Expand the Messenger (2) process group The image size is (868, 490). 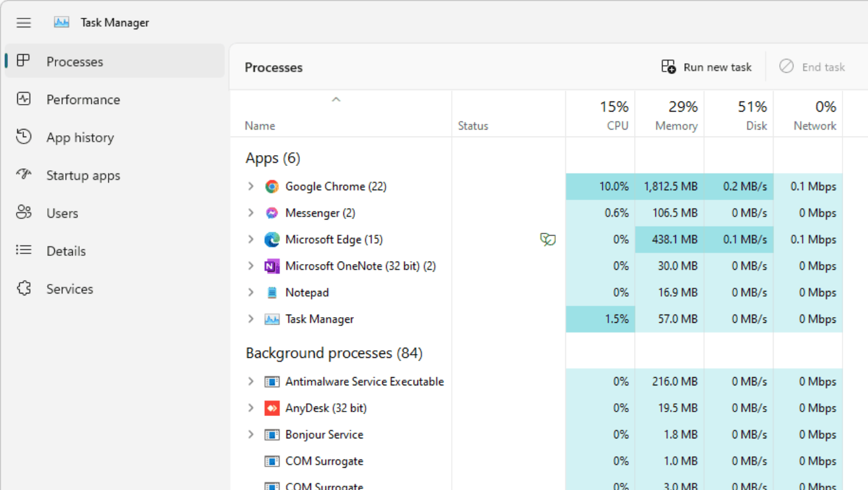coord(251,213)
